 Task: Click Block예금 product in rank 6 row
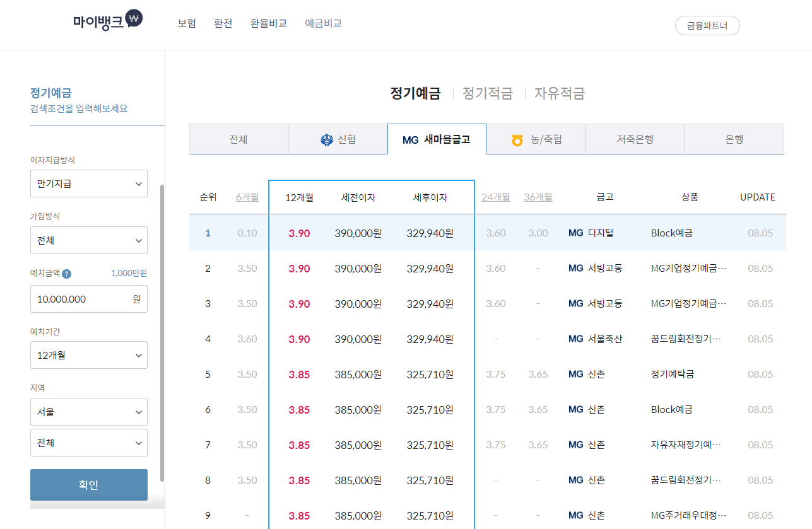(x=672, y=410)
